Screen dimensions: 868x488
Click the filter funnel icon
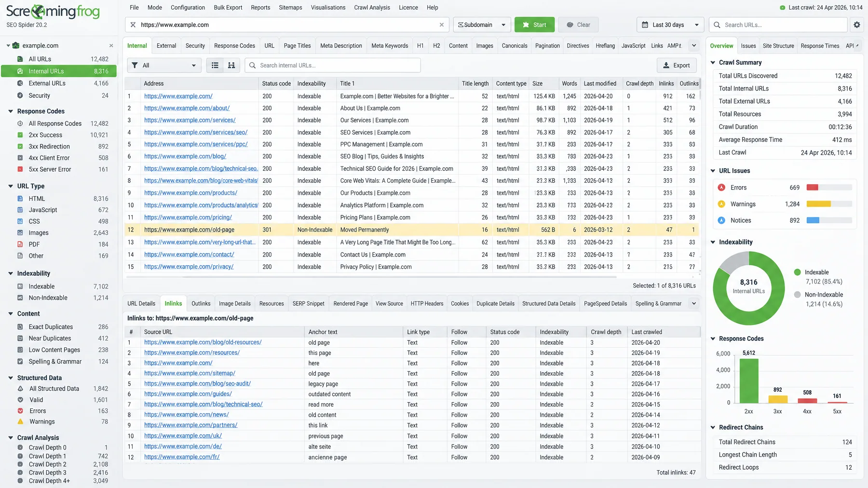135,65
